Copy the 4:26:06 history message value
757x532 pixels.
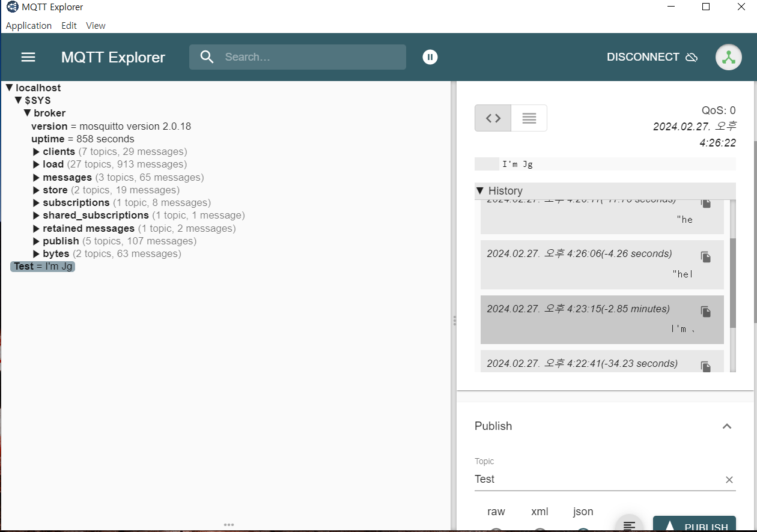706,257
